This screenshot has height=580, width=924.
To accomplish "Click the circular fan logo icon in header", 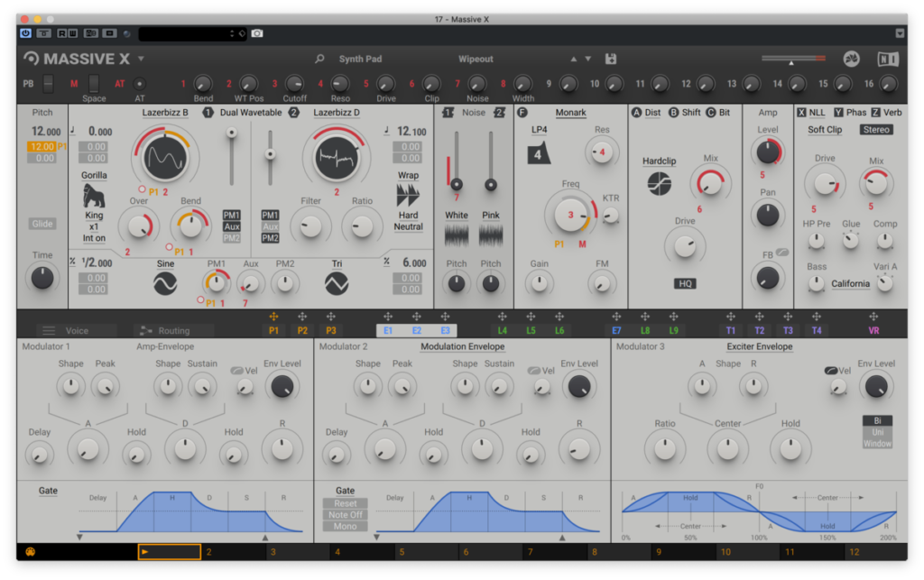I will (851, 59).
